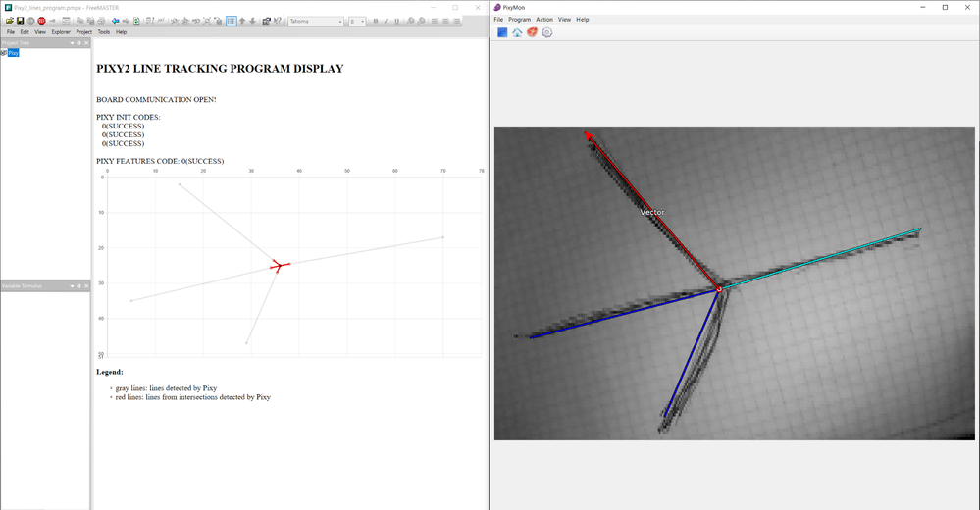Click the red Stop communication icon

tap(41, 21)
